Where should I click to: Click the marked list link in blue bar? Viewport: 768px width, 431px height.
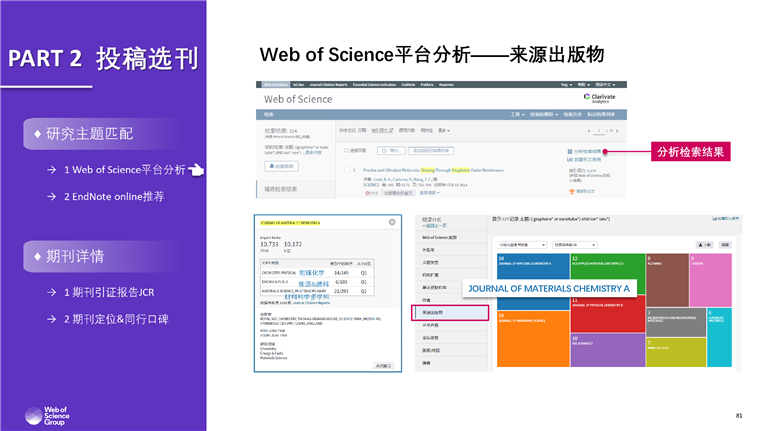point(601,115)
